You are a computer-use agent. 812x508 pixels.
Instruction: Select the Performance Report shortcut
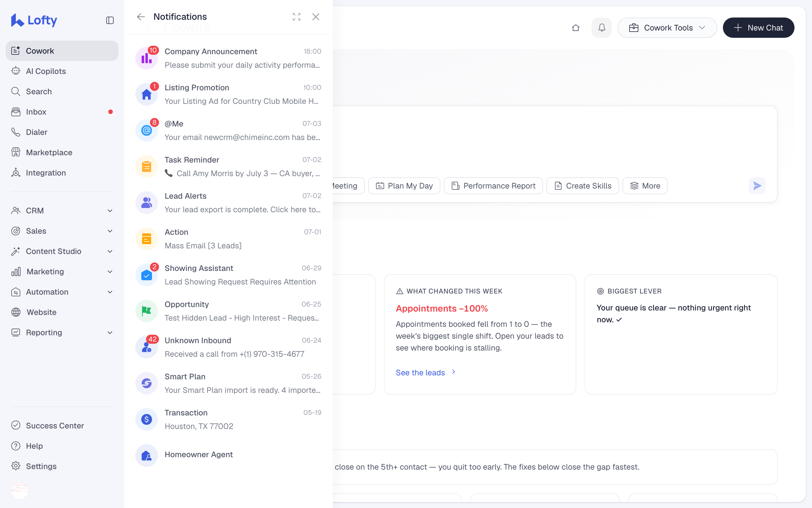(x=493, y=186)
